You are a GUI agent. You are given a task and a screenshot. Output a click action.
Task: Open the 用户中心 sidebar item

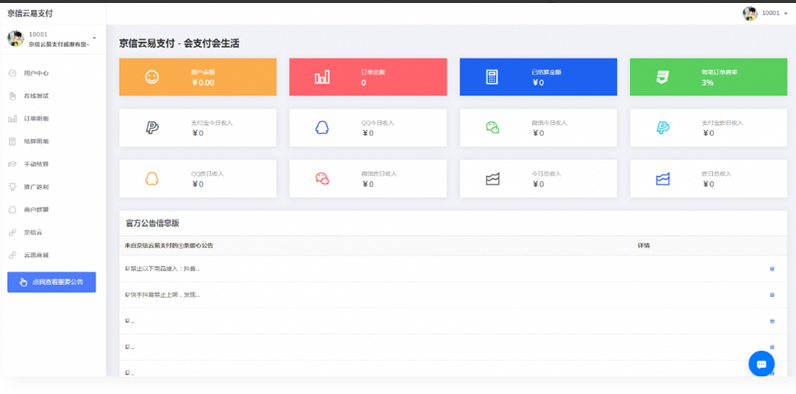[x=36, y=73]
